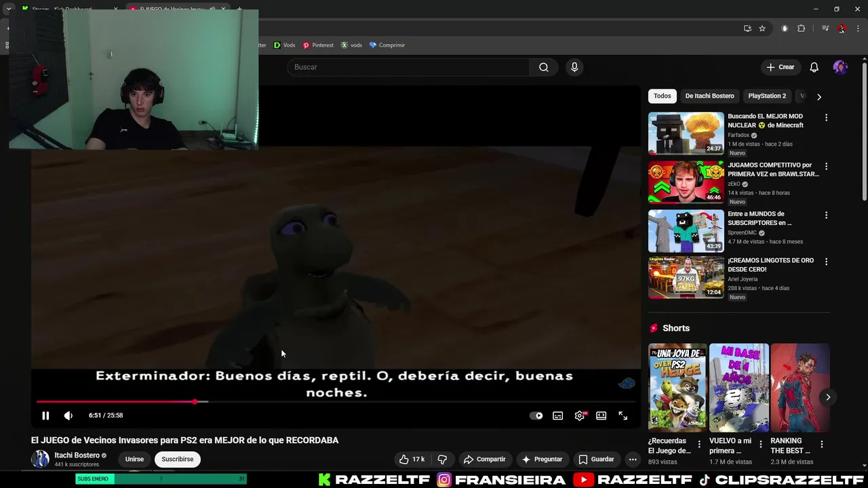The height and width of the screenshot is (488, 868).
Task: Select the PlayStation 2 chip
Action: coord(767,96)
